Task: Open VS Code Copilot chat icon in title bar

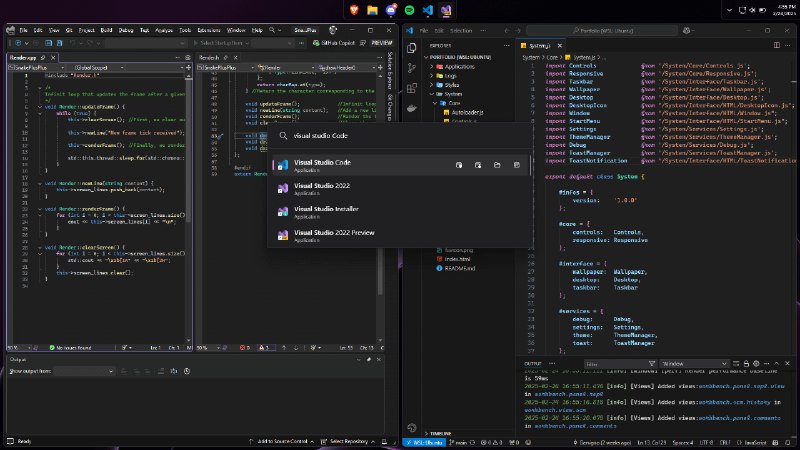Action: click(x=687, y=31)
